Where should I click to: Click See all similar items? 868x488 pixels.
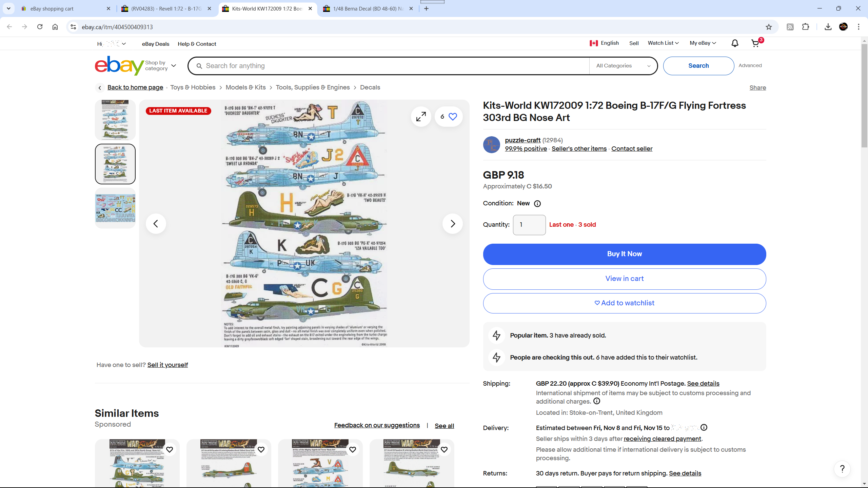coord(444,426)
